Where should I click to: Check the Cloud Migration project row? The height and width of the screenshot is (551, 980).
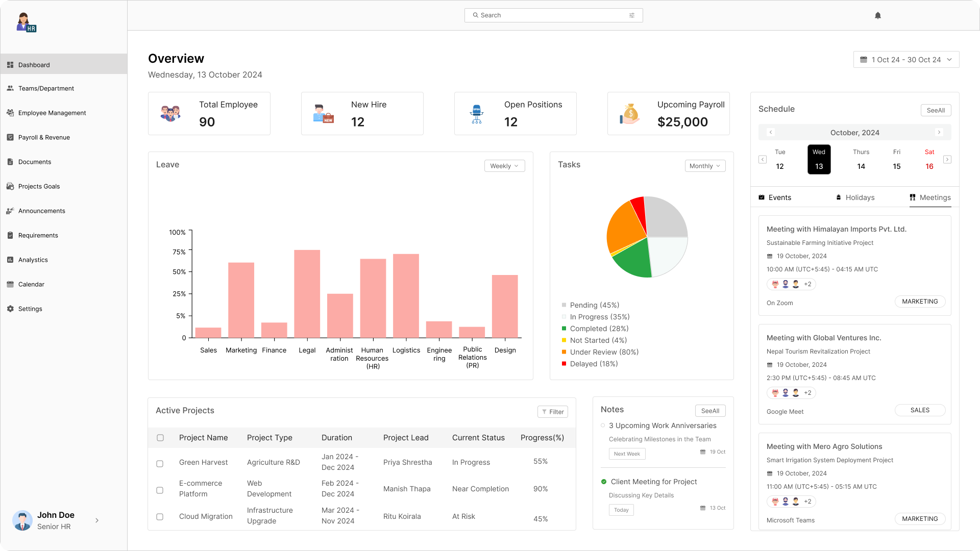pos(160,517)
